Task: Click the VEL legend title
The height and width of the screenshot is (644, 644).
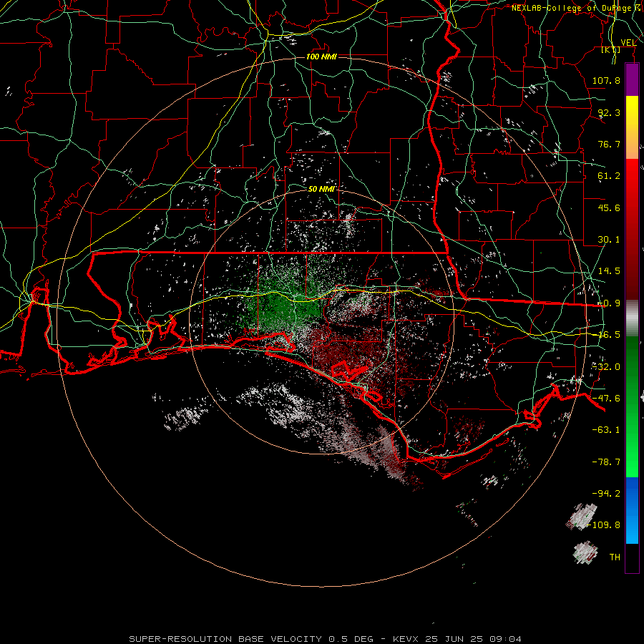Action: click(x=628, y=43)
